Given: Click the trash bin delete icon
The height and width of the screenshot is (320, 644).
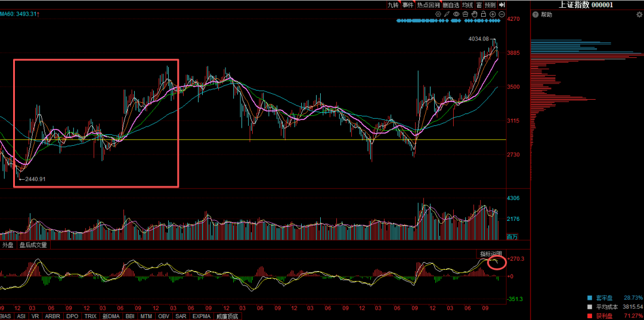Looking at the screenshot, I should [466, 14].
